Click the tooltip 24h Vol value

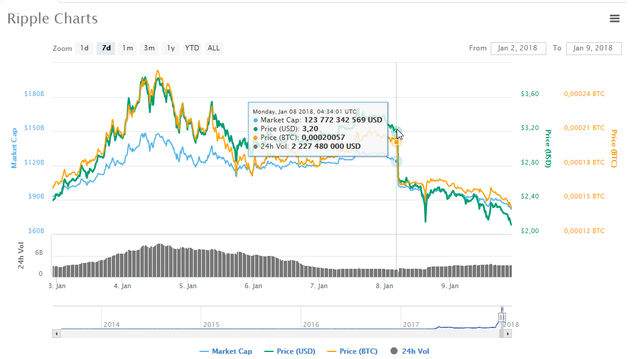coord(326,146)
